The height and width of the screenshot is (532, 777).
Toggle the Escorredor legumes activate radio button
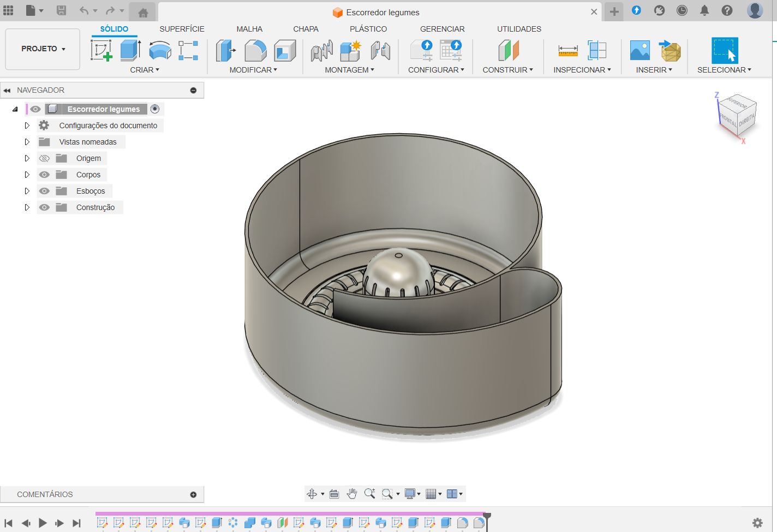pyautogui.click(x=155, y=109)
